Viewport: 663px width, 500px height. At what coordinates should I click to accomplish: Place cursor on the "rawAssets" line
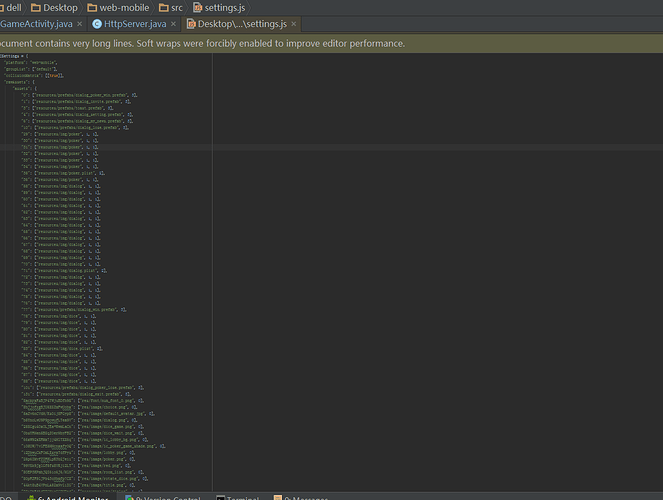19,82
